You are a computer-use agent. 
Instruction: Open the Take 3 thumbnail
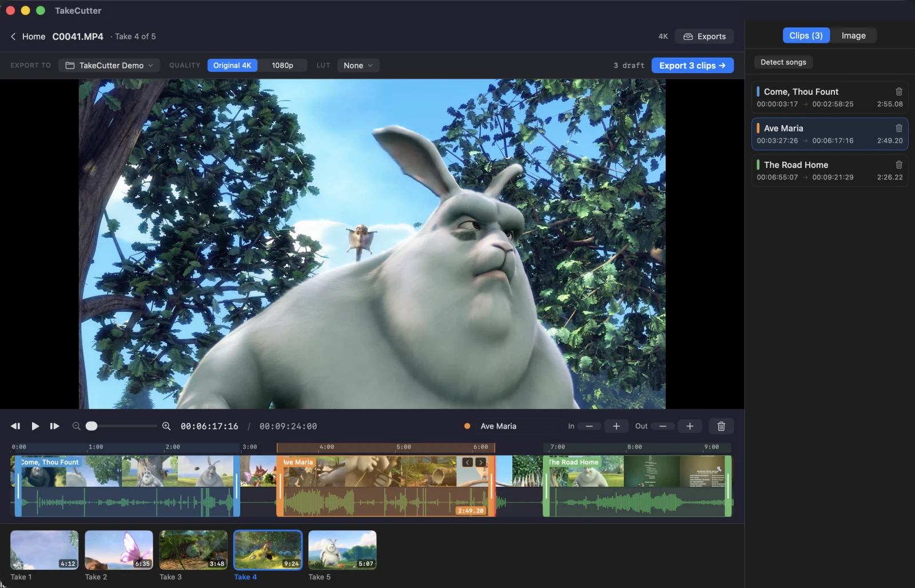(193, 550)
